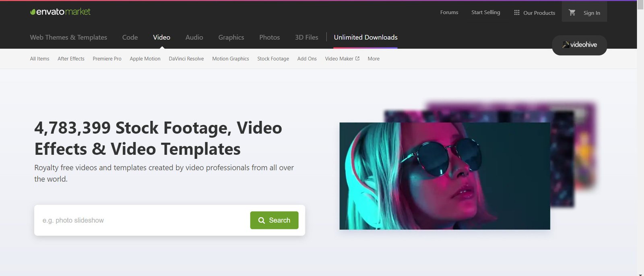Select the Video category tab

(161, 37)
